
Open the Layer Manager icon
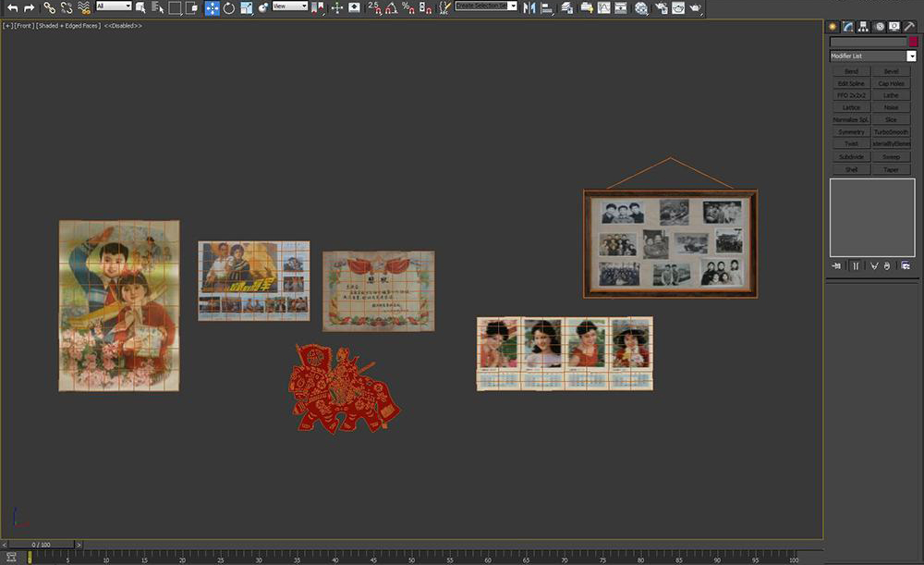pos(567,7)
